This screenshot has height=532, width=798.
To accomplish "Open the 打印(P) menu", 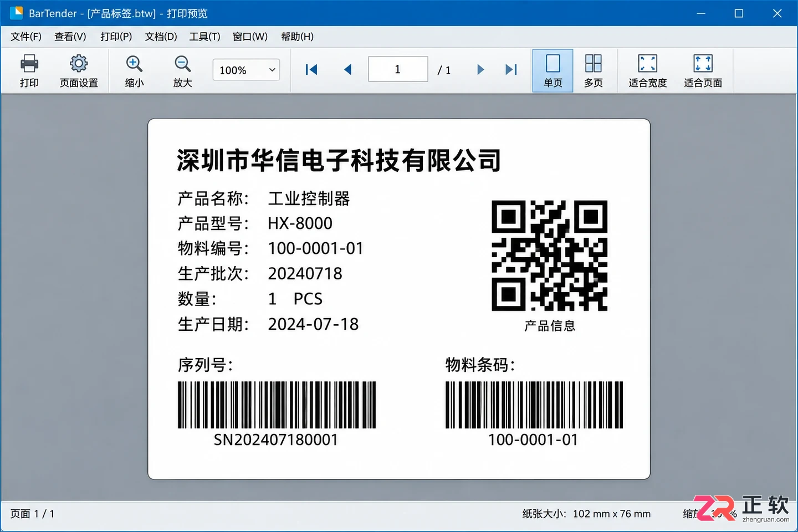I will point(116,37).
